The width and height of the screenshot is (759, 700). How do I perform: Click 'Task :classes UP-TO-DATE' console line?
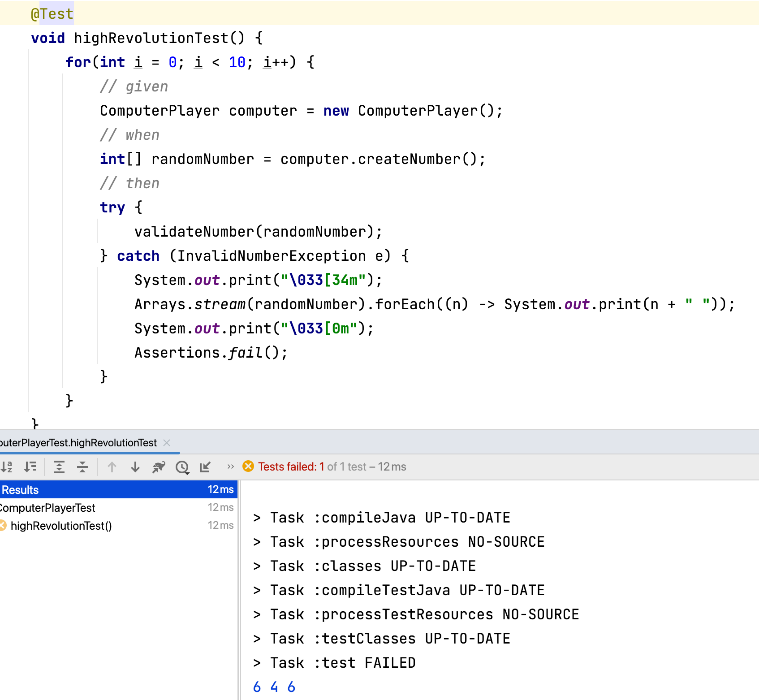tap(364, 566)
